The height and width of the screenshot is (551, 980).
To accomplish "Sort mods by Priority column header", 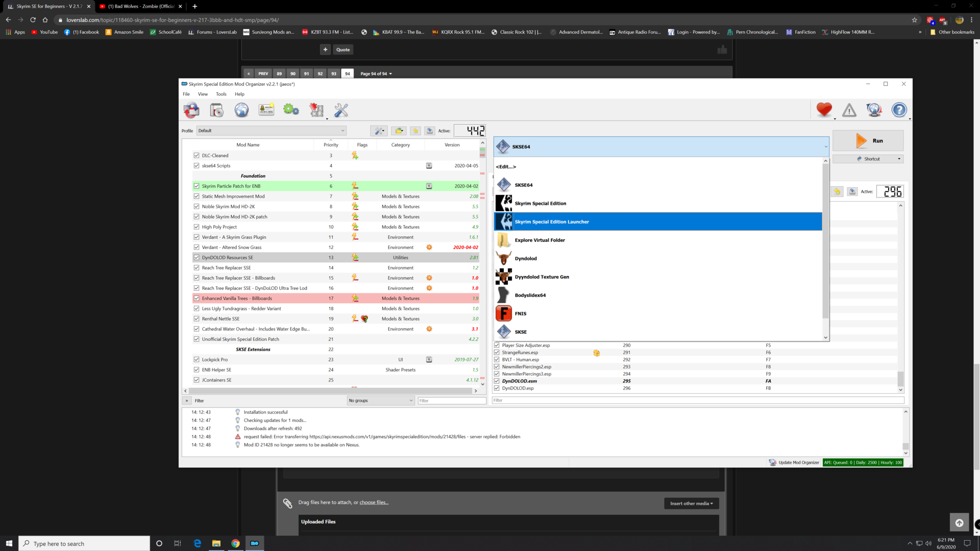I will tap(331, 145).
